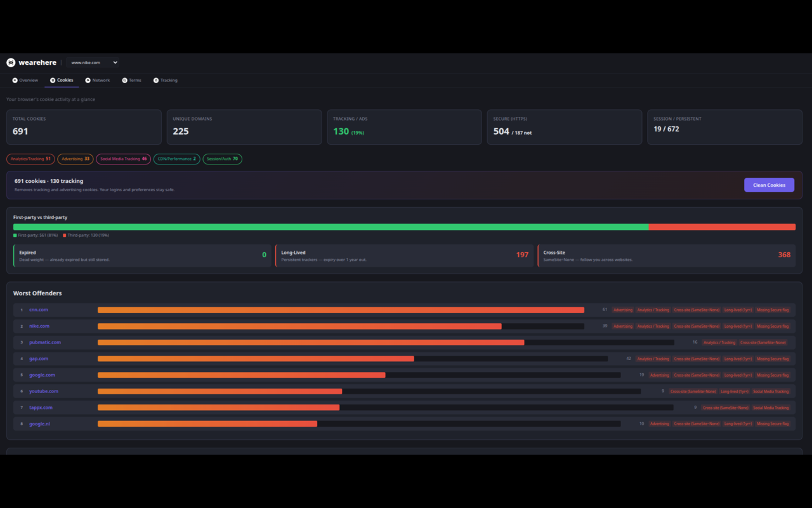Click the 'First-party vs third-party' title
The width and height of the screenshot is (812, 508).
(40, 217)
